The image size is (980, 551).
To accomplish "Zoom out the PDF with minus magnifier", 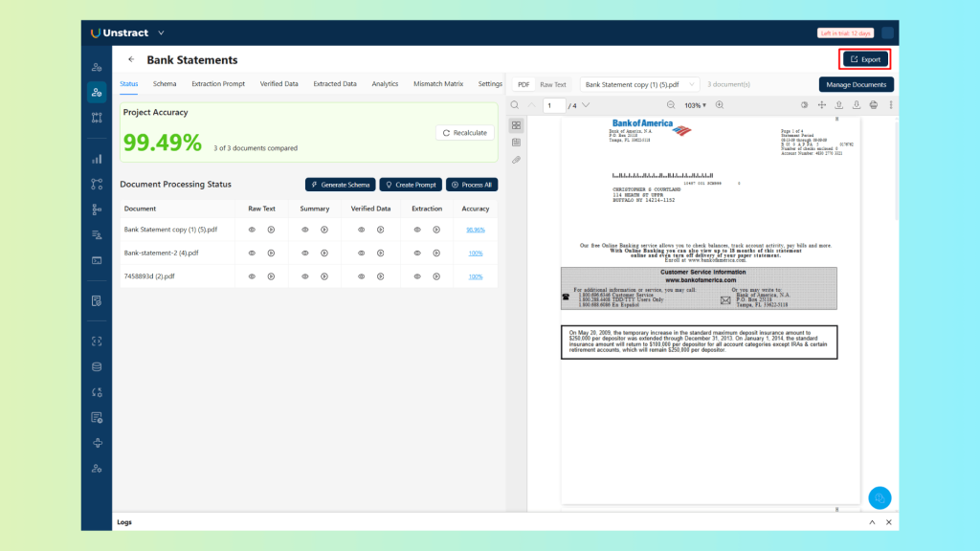I will 671,105.
